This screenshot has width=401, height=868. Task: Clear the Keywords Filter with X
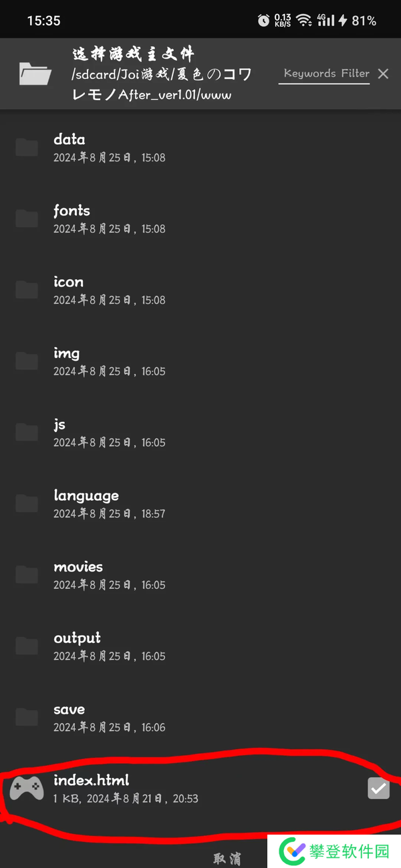pyautogui.click(x=383, y=73)
